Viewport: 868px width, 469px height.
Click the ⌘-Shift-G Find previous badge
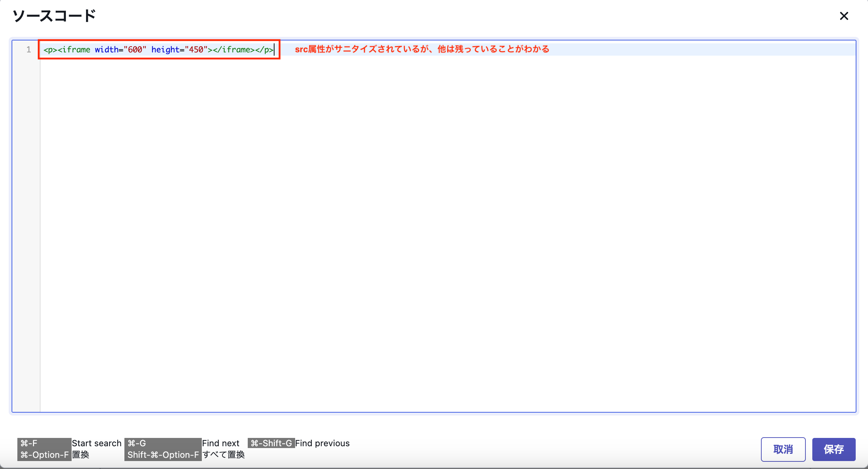click(271, 443)
